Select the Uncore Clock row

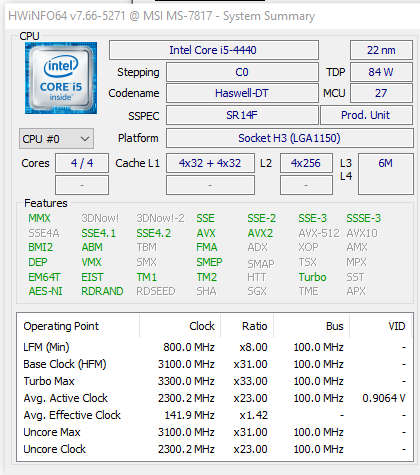point(215,449)
